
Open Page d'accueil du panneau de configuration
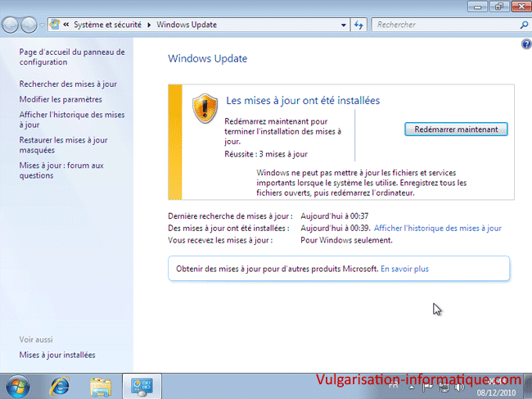pyautogui.click(x=72, y=57)
